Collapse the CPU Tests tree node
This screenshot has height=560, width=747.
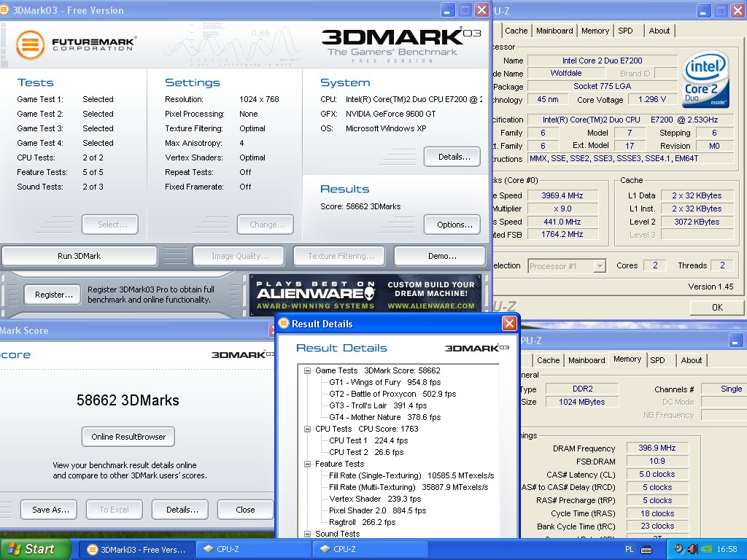coord(308,429)
